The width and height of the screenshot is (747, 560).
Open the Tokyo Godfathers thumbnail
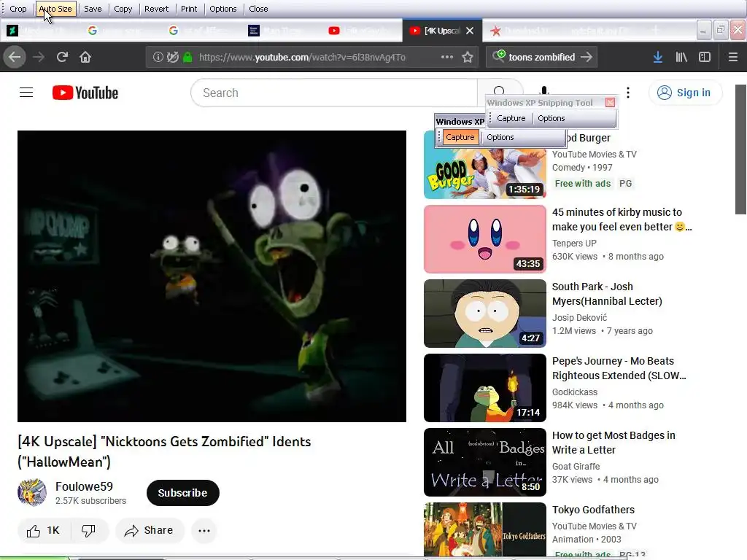485,529
